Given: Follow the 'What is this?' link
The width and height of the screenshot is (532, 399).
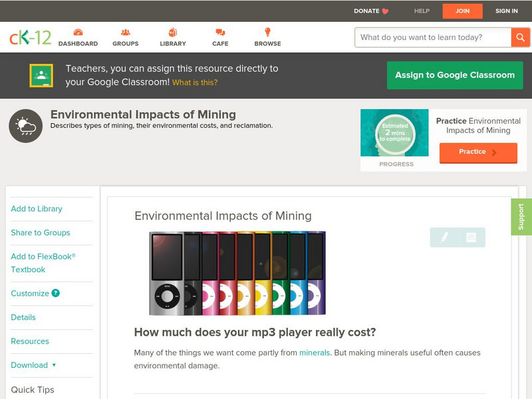Looking at the screenshot, I should (195, 83).
